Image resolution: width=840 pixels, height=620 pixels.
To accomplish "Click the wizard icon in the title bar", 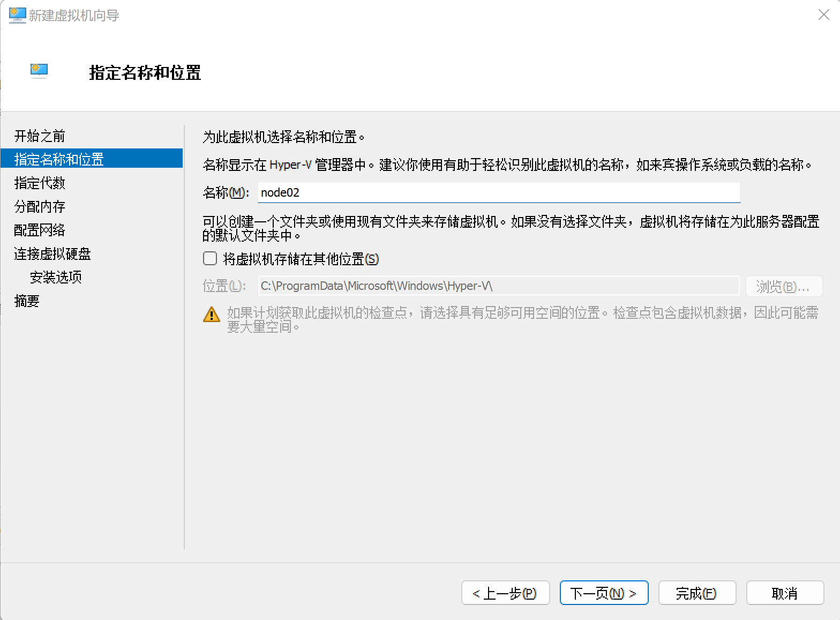I will point(17,15).
